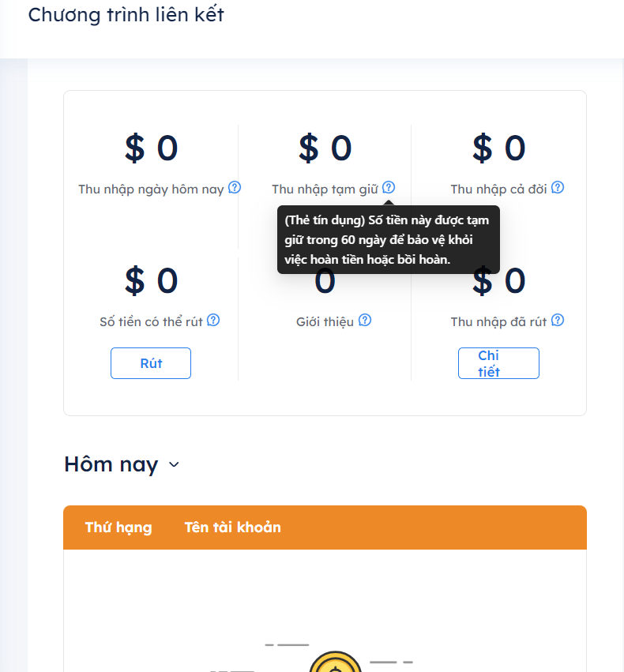Click the $0 value above Thu nhập tạm giữ
624x672 pixels.
325,148
